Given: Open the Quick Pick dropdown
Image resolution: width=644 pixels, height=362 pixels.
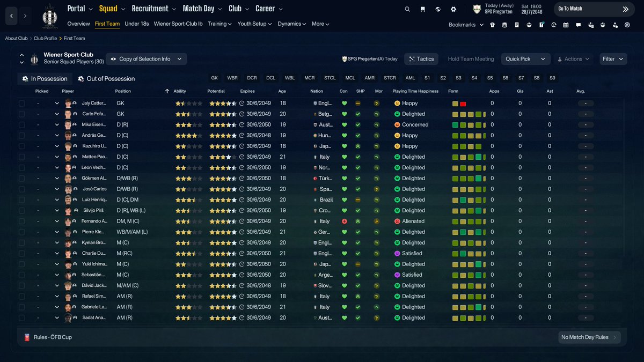Looking at the screenshot, I should (526, 59).
